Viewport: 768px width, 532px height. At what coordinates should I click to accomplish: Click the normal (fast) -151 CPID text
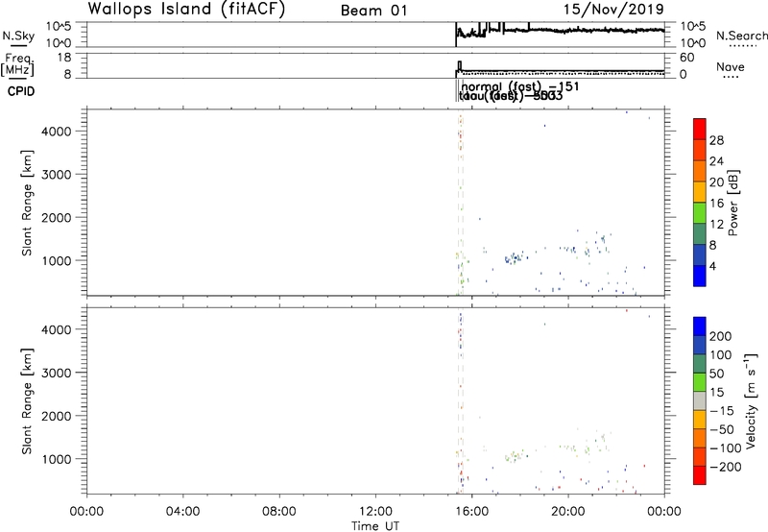[x=520, y=86]
